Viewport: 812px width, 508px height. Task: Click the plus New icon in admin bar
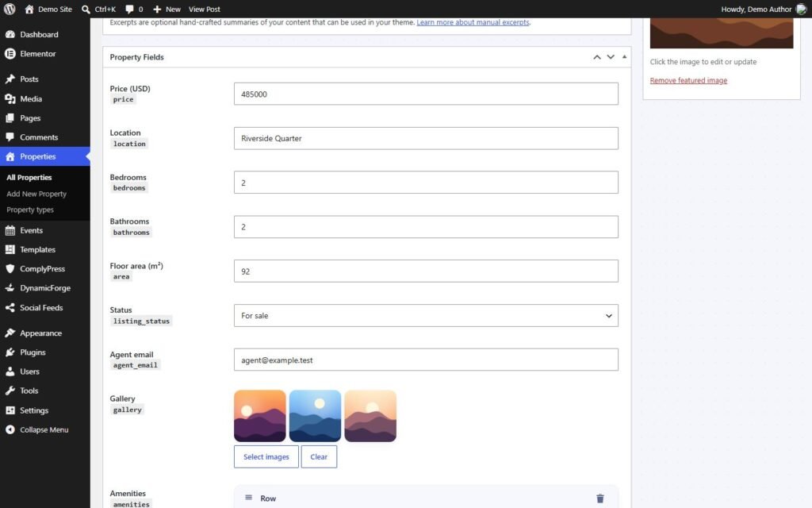point(157,10)
